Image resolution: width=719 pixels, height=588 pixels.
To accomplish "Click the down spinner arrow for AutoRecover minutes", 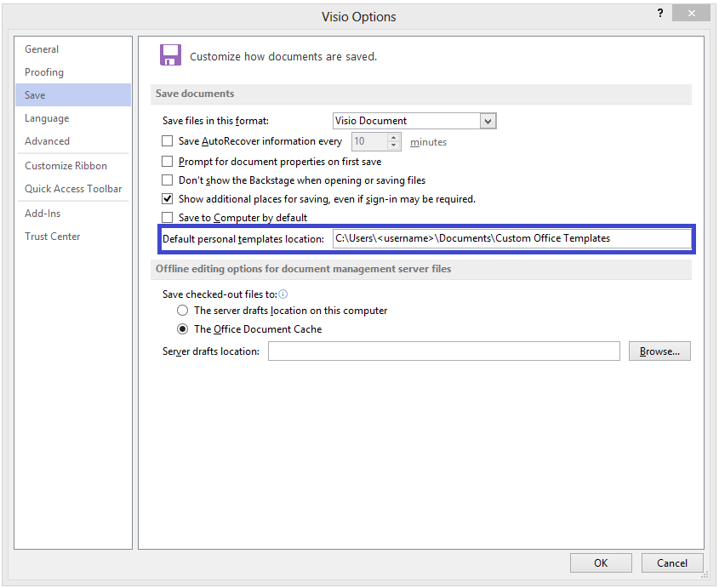I will click(393, 146).
